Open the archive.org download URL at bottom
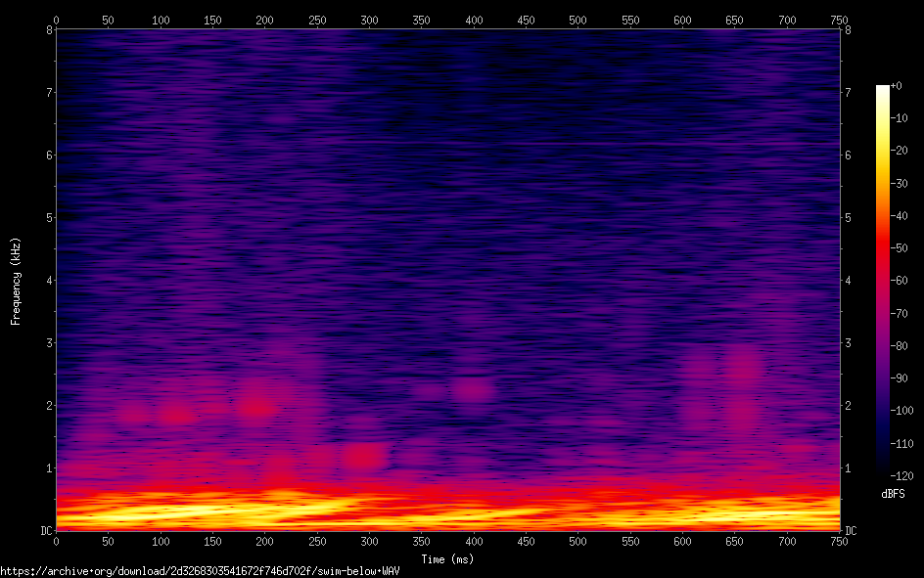The height and width of the screenshot is (578, 924). pos(200,570)
